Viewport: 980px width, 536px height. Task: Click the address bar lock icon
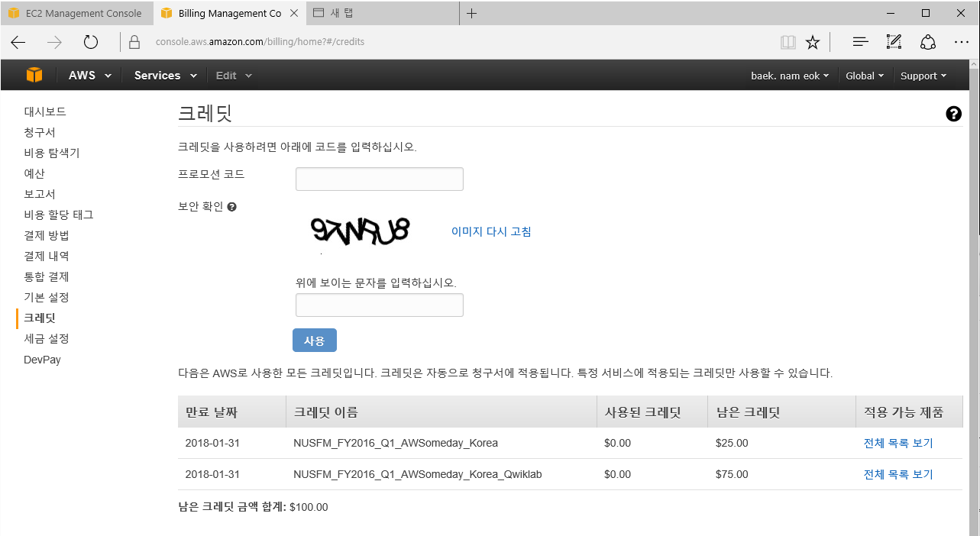(134, 42)
